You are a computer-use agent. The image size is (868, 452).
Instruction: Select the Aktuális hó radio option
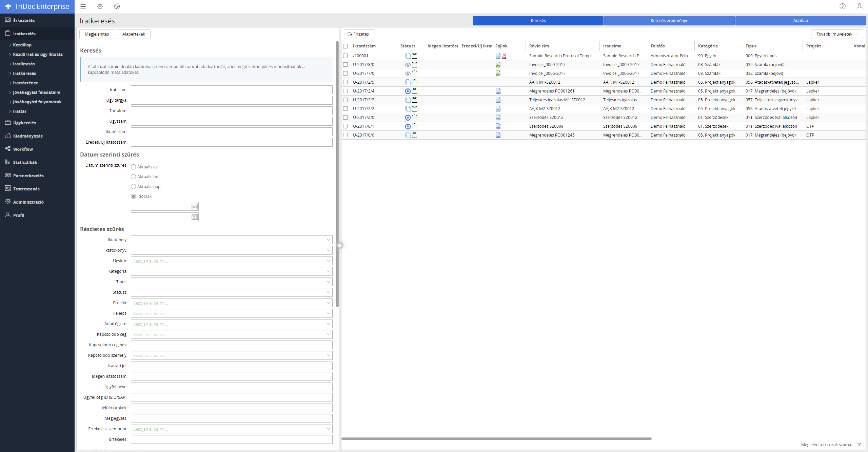[x=134, y=177]
